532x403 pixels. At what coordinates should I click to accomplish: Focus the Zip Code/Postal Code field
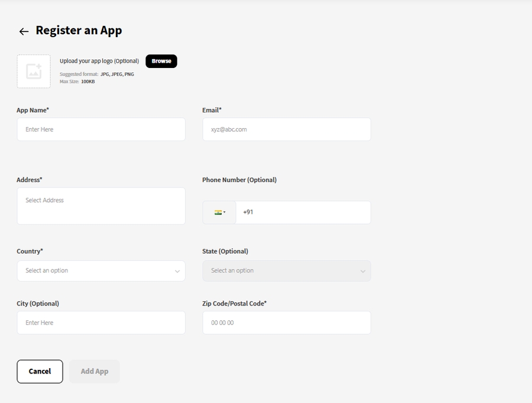coord(286,323)
